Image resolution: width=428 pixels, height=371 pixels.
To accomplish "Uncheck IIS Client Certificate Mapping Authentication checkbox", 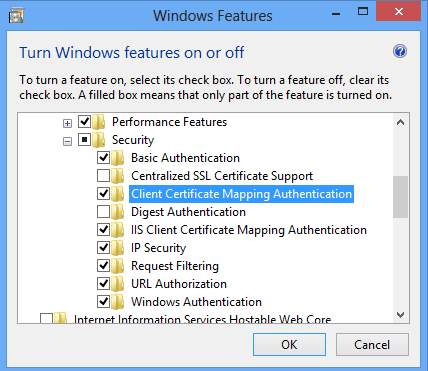I will point(103,230).
